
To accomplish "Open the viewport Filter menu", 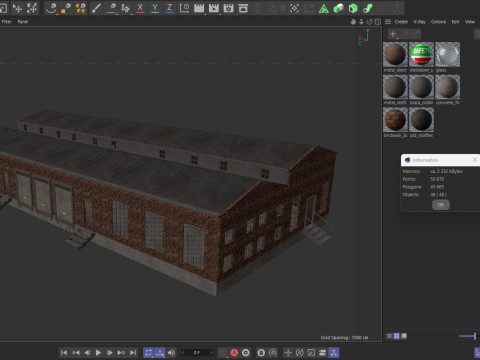I will [x=6, y=22].
